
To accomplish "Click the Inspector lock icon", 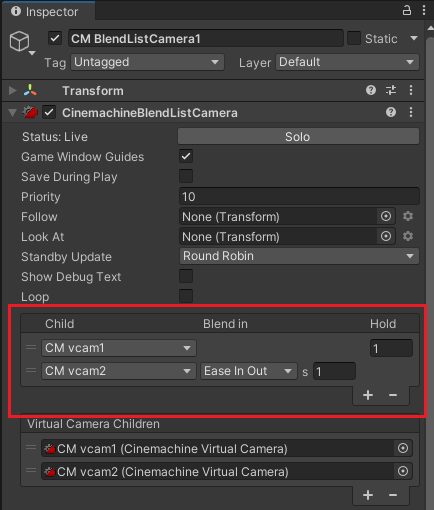I will point(407,10).
